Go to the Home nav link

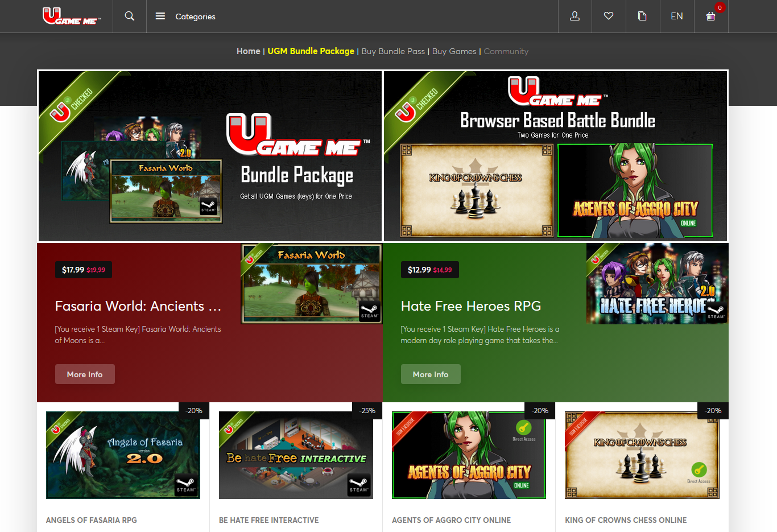point(248,51)
